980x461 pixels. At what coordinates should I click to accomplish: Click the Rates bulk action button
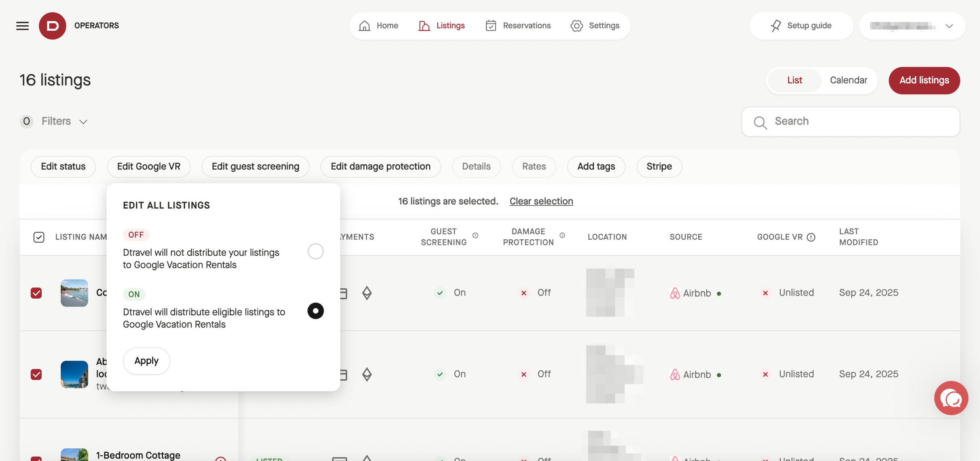click(534, 167)
